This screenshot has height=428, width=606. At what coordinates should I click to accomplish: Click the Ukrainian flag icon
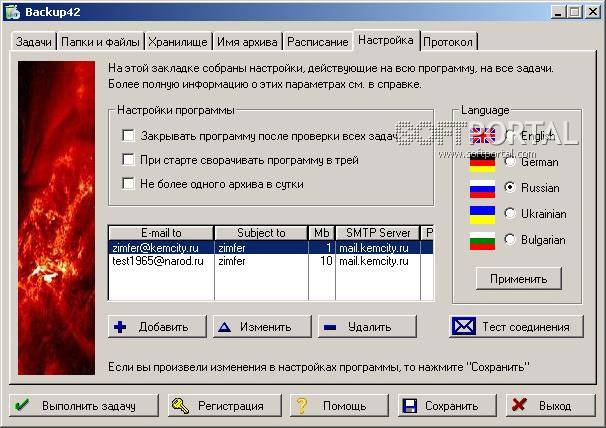pos(482,215)
